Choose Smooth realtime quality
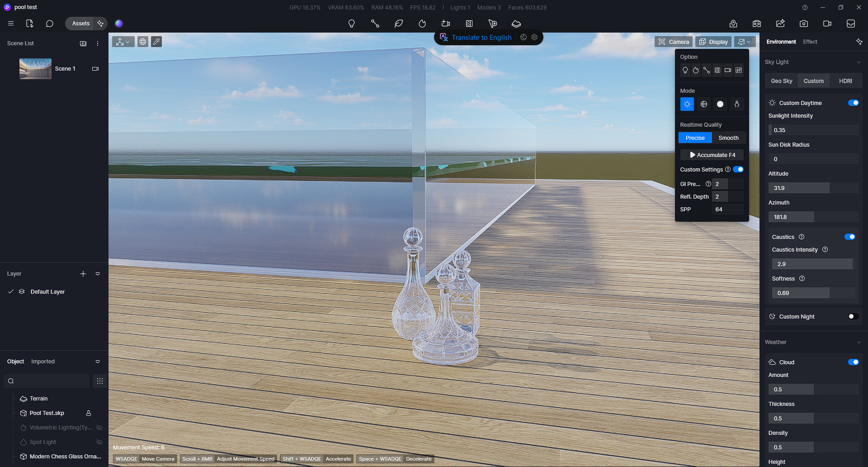The image size is (868, 467). point(728,138)
